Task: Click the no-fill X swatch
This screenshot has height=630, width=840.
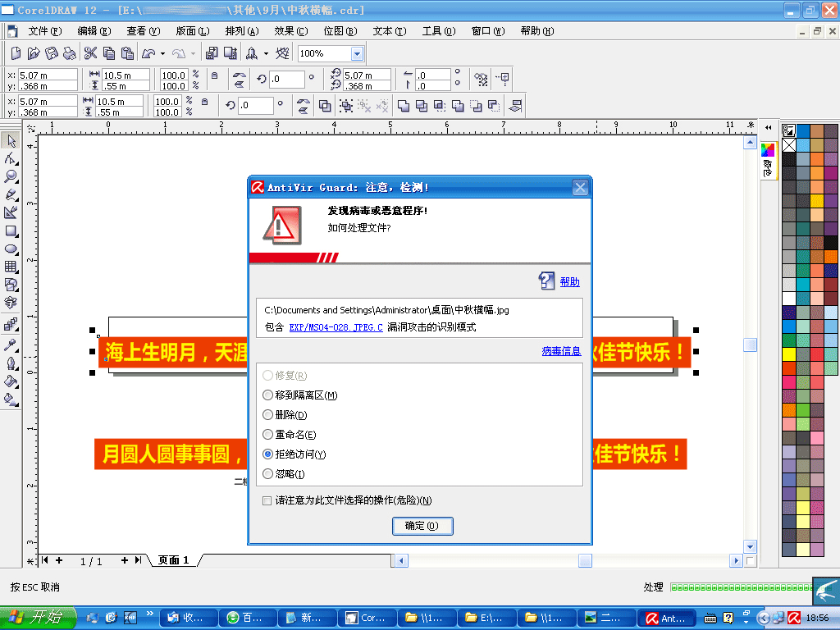Action: pos(789,145)
